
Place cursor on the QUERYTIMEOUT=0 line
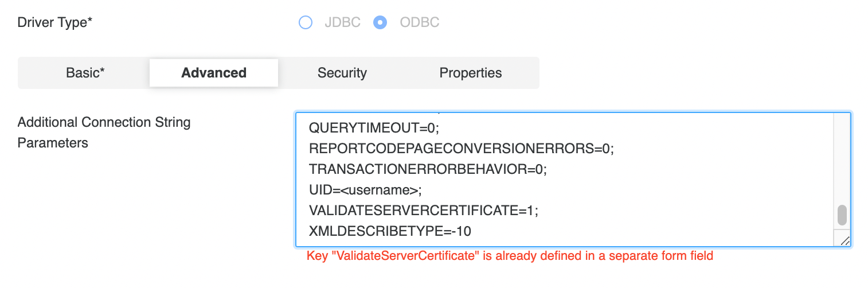click(373, 128)
